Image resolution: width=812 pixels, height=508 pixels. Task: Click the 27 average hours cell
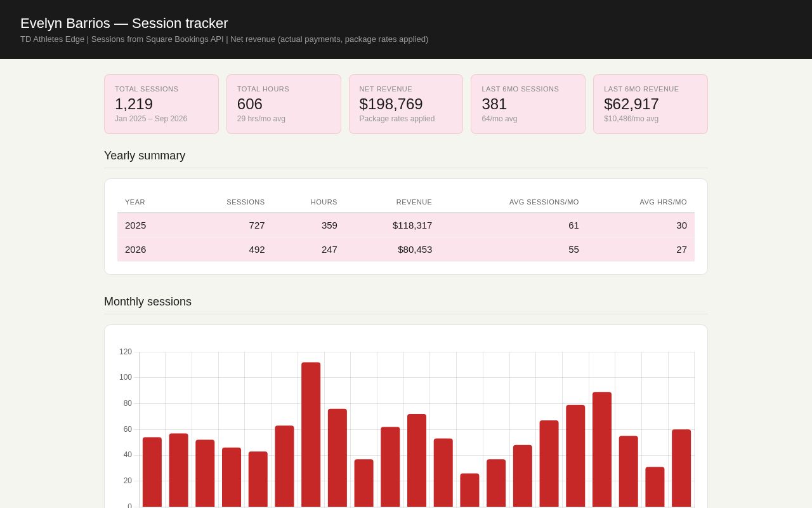point(681,250)
